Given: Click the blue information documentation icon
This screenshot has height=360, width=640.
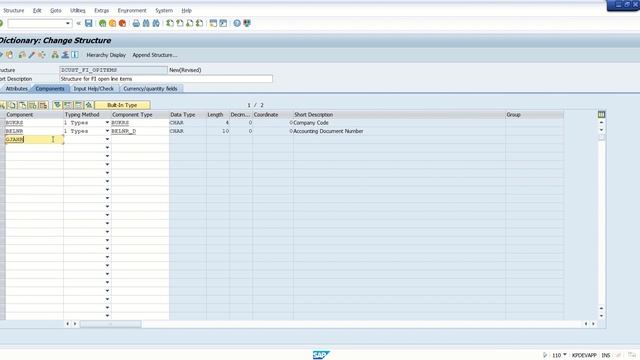Looking at the screenshot, I should (75, 55).
